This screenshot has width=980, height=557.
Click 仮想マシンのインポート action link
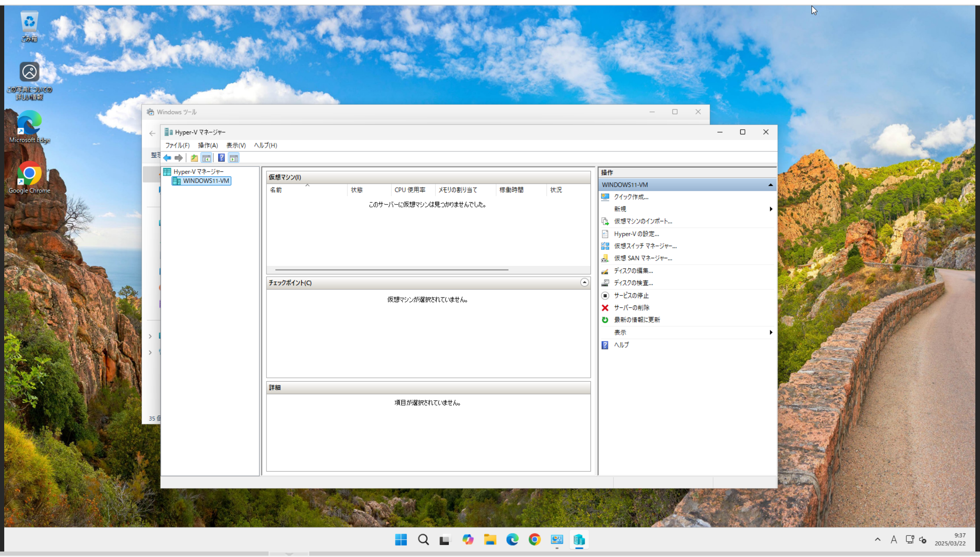click(x=643, y=221)
